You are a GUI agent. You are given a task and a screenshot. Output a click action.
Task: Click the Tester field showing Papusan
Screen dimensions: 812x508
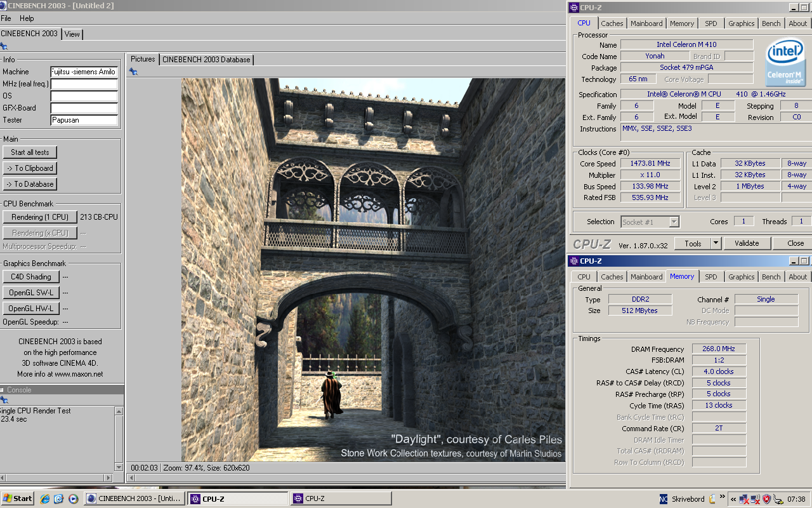[x=84, y=120]
